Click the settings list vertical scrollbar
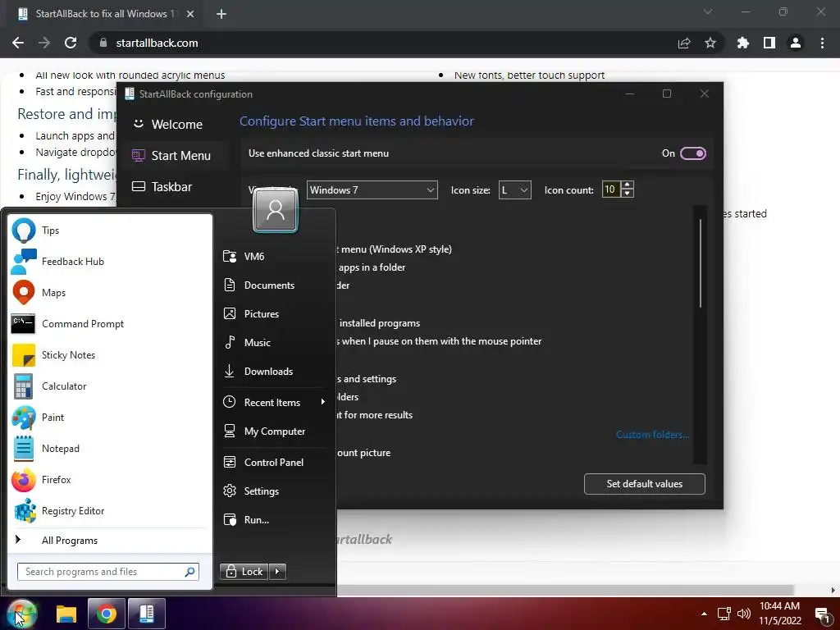 pyautogui.click(x=701, y=262)
